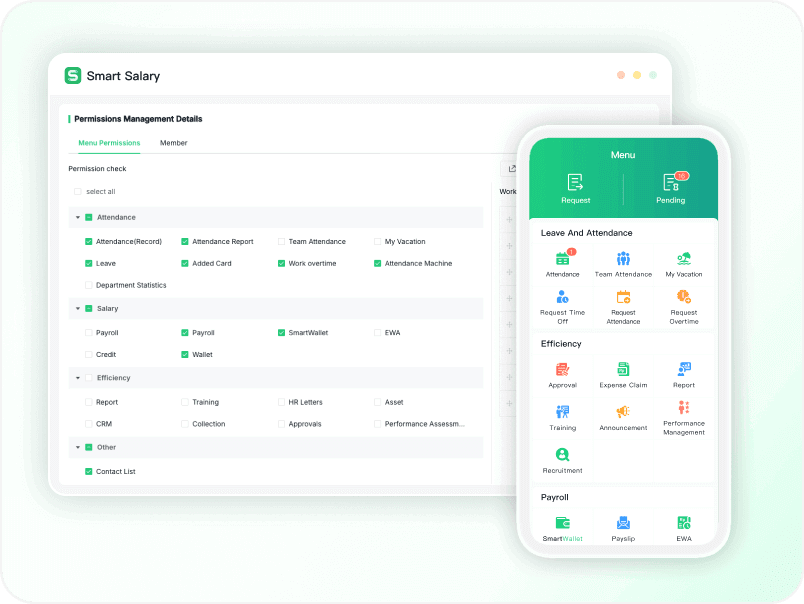Uncheck the Leave checkbox
This screenshot has height=604, width=804.
pos(88,264)
